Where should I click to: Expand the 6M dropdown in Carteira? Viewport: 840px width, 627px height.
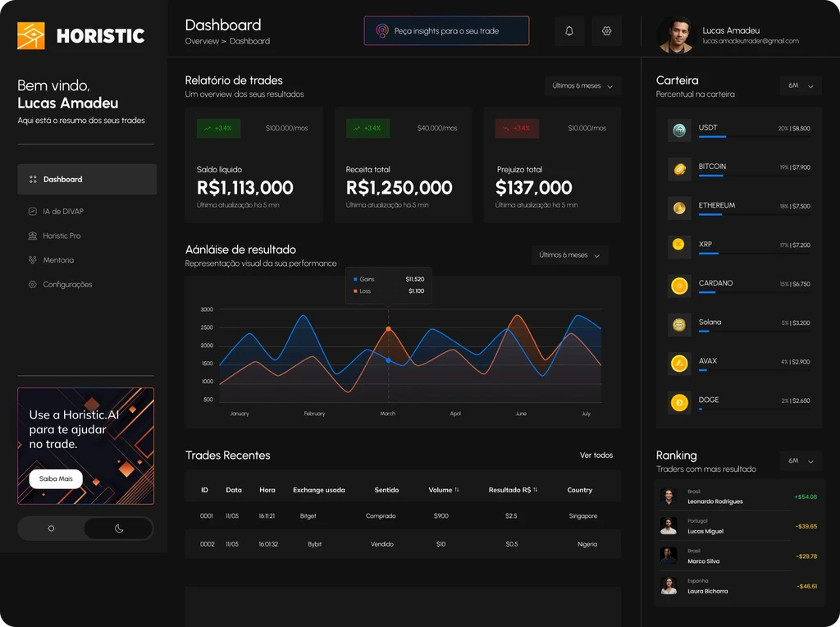click(x=800, y=85)
